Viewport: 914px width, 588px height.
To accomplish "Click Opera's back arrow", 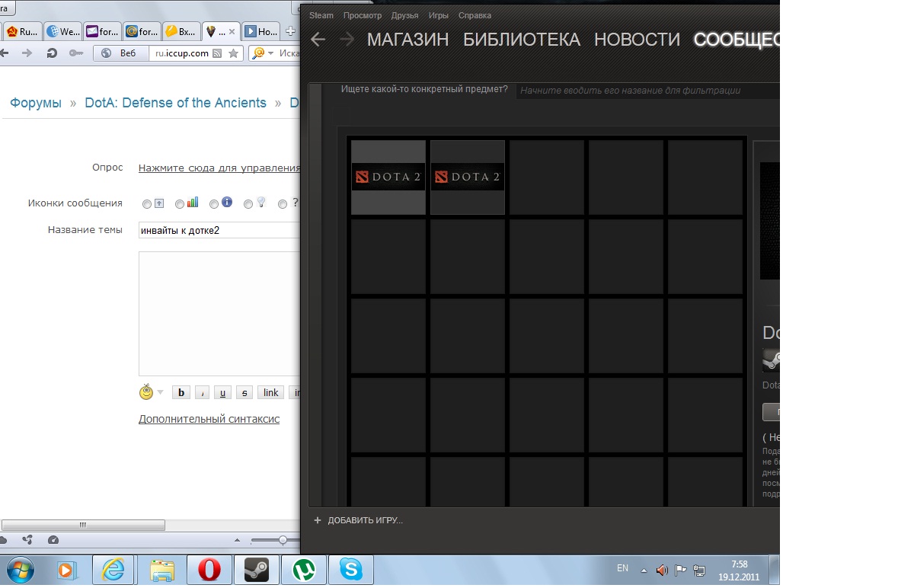I will (x=5, y=53).
